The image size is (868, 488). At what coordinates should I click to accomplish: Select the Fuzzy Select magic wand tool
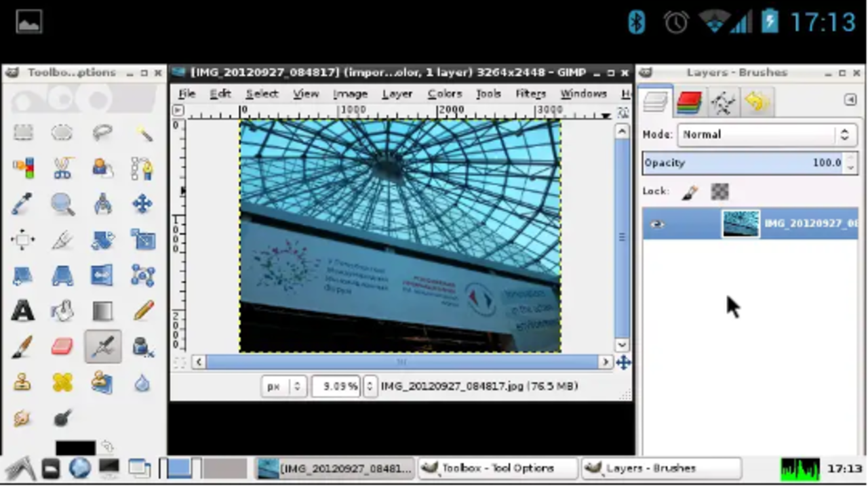point(142,132)
